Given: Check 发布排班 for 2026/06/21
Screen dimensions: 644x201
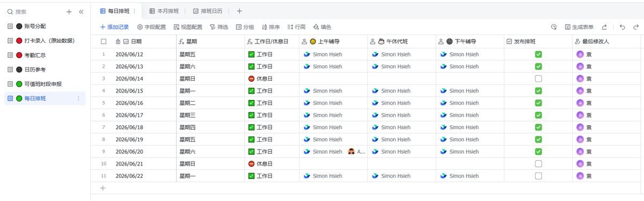Looking at the screenshot, I should [538, 164].
